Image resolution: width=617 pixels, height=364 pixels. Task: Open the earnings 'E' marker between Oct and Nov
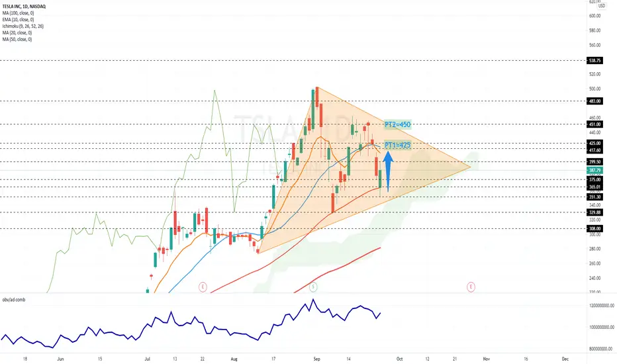(x=471, y=287)
